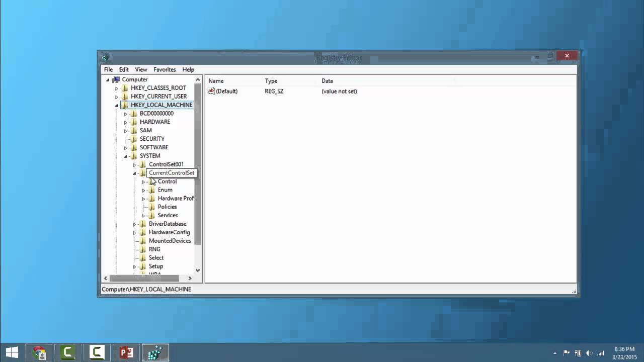
Task: Click the REG_SZ type cell
Action: pos(274,92)
